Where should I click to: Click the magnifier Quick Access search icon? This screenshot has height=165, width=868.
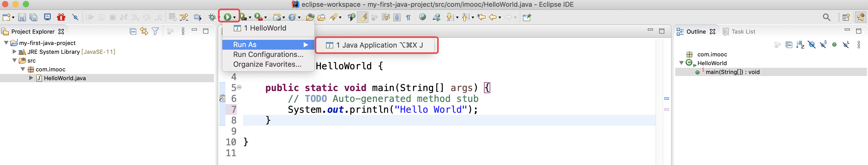(826, 17)
